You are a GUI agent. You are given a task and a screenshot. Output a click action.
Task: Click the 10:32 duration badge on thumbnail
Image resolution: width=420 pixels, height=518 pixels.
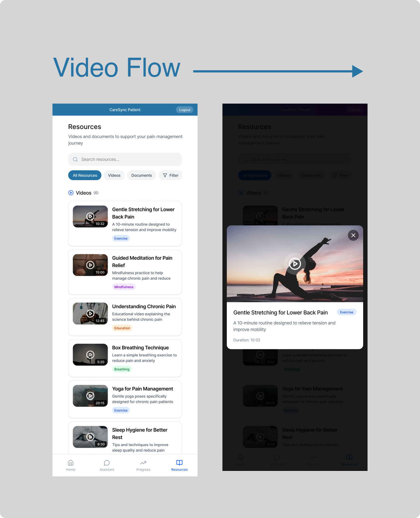tap(100, 224)
